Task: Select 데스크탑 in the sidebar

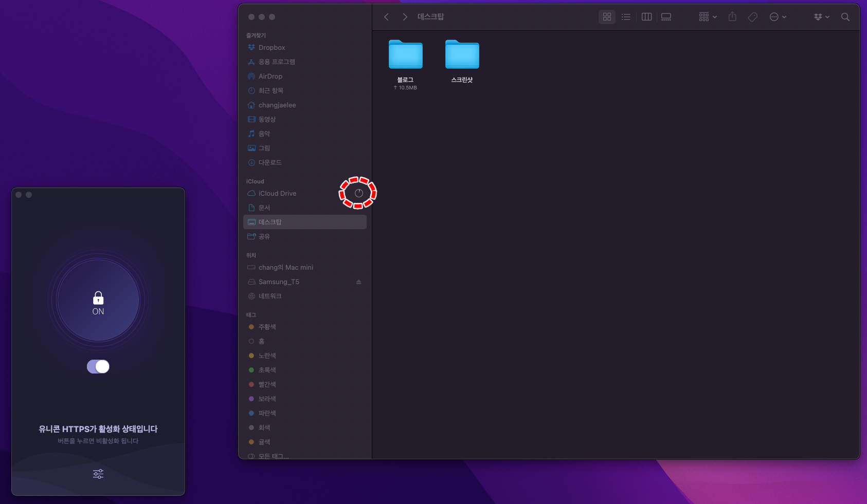Action: 305,222
